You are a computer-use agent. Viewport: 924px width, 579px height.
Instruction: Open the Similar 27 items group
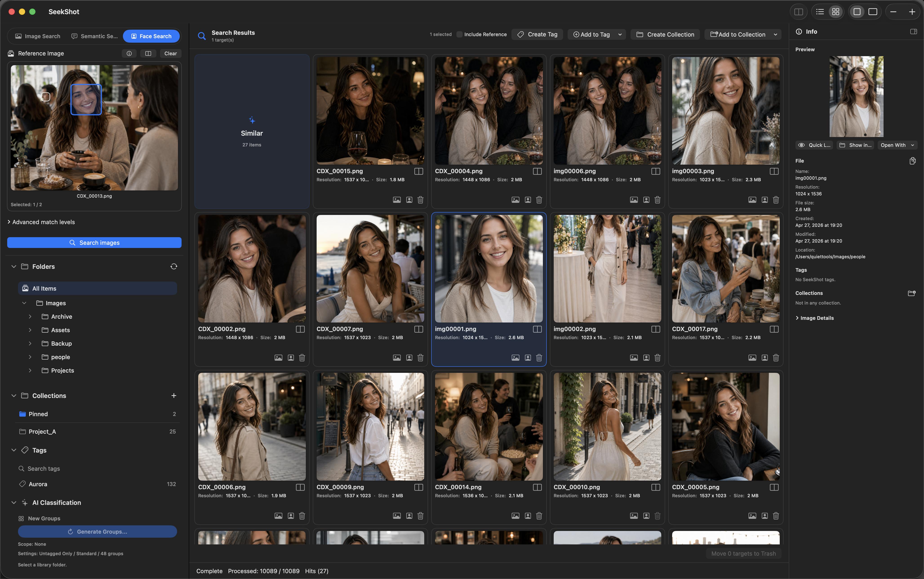click(252, 131)
